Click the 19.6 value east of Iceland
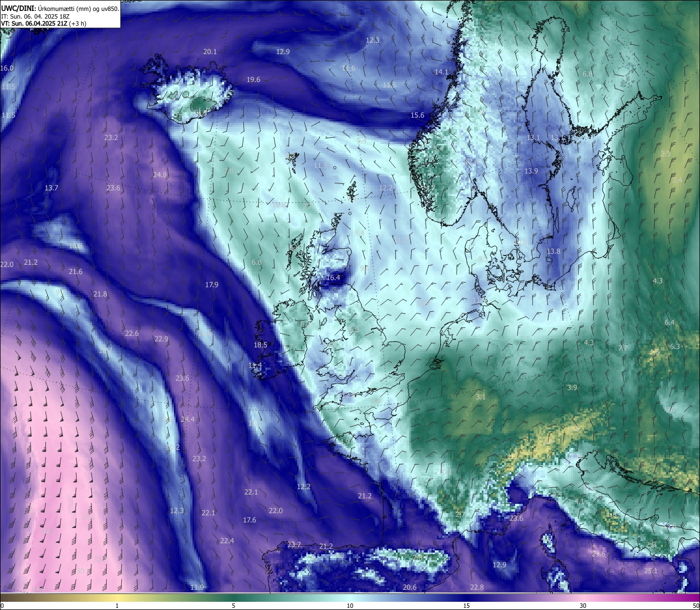The width and height of the screenshot is (700, 610). pos(253,80)
